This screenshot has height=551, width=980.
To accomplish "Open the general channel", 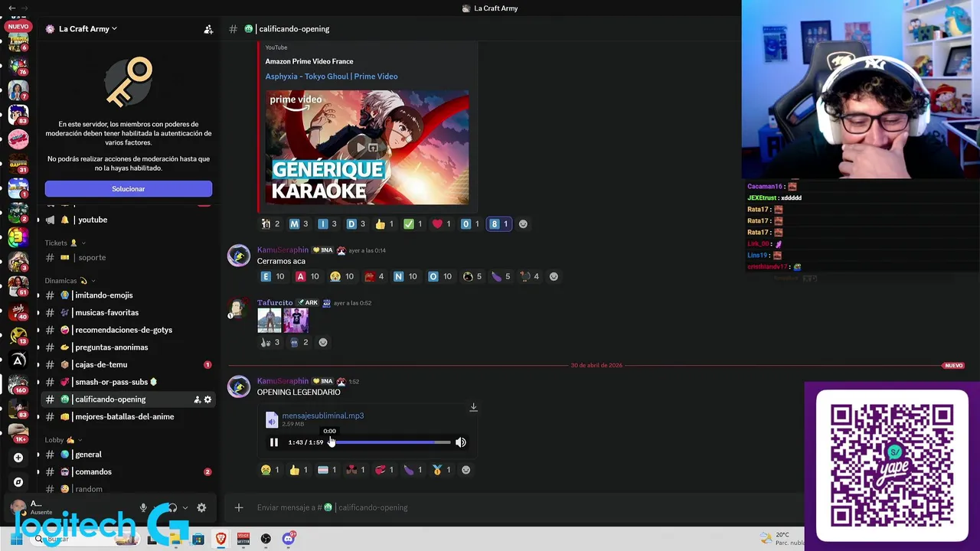I will tap(88, 455).
